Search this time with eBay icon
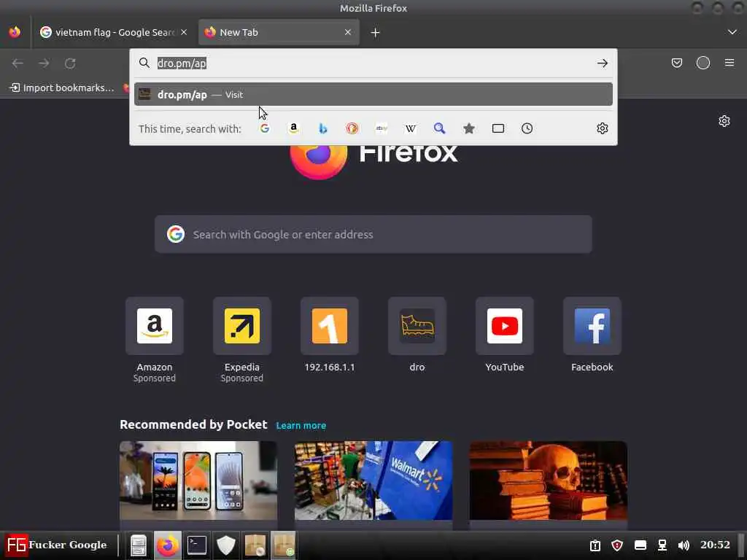Viewport: 747px width, 560px height. tap(381, 128)
